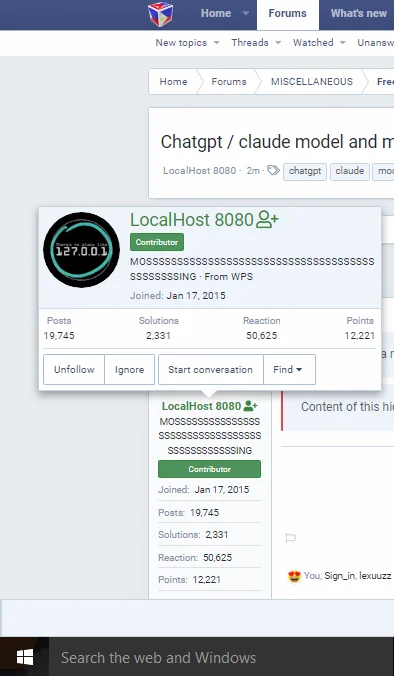394x676 pixels.
Task: Click the Posts count 19,745 in popup
Action: pos(59,335)
